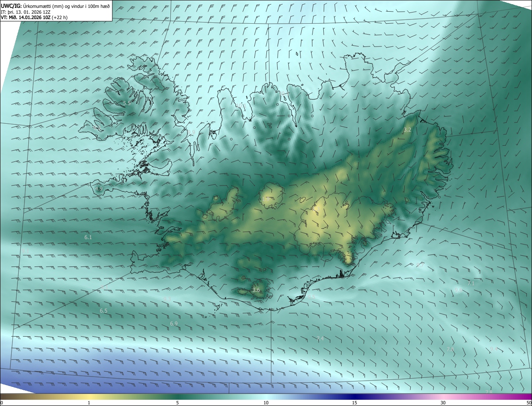532x406 pixels.
Task: Click the 6.5 value in the southwest sea
Action: pos(103,311)
